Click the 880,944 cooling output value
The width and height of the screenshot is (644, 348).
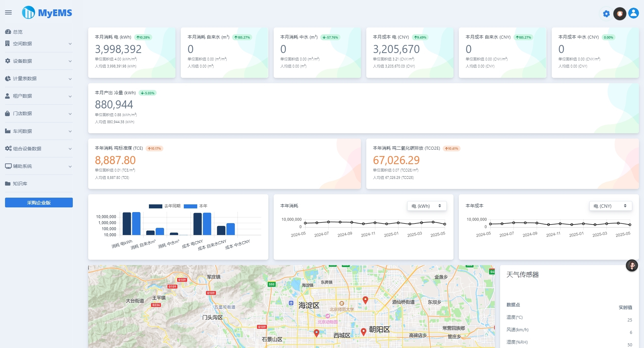[114, 105]
